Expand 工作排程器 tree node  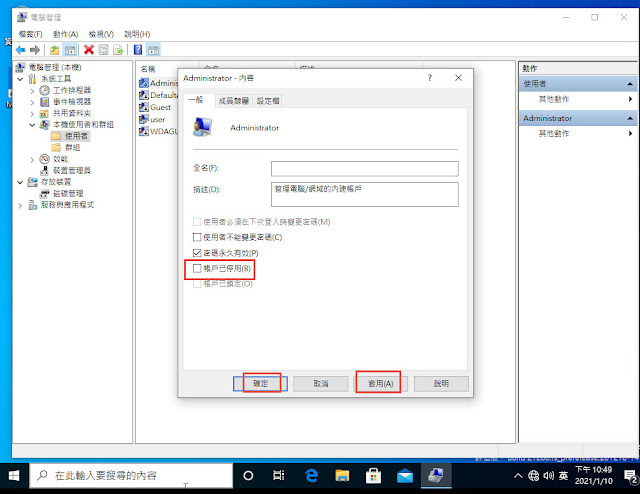32,91
